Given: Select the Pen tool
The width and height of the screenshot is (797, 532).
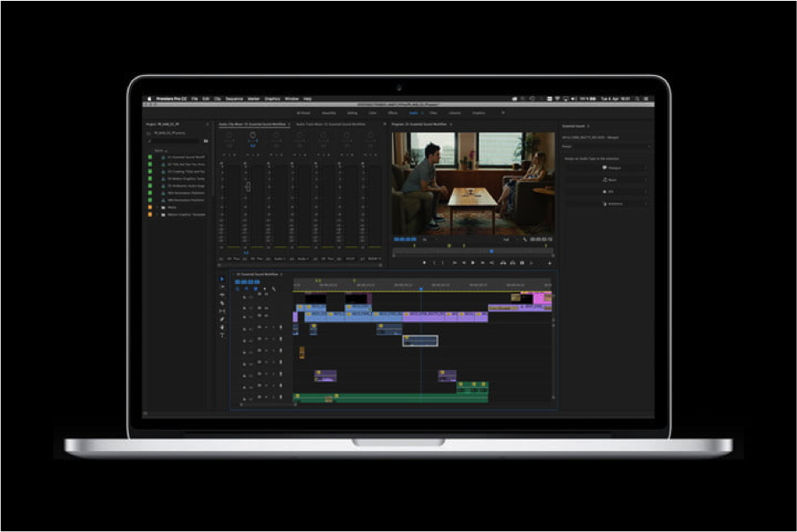Looking at the screenshot, I should [x=222, y=319].
